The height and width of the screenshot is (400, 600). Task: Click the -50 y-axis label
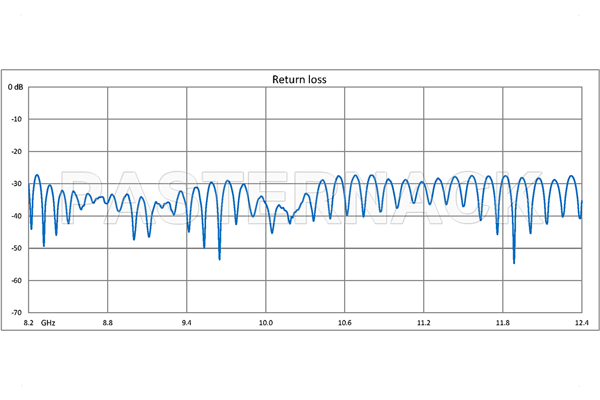coord(17,248)
